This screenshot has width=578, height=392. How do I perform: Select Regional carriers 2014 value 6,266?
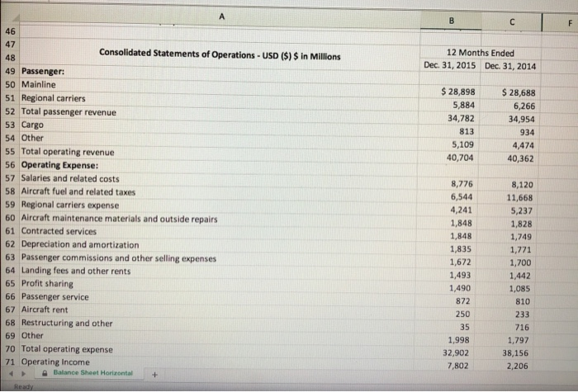click(524, 106)
